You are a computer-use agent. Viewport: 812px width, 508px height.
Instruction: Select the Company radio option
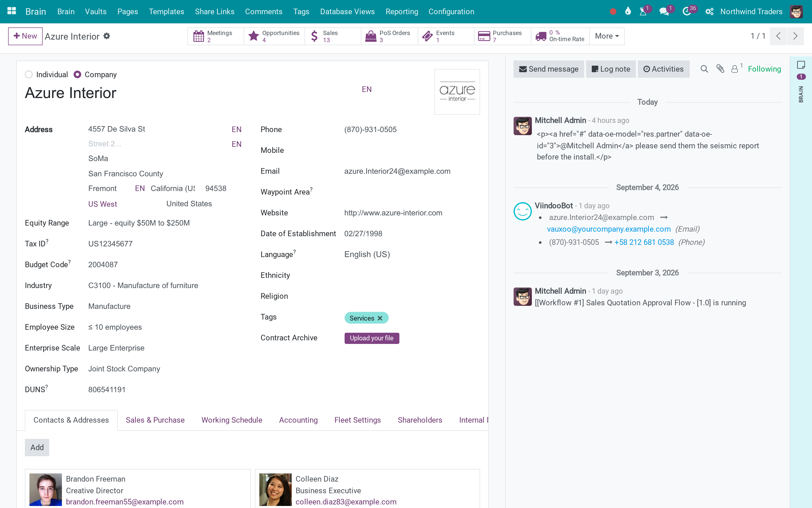tap(77, 75)
